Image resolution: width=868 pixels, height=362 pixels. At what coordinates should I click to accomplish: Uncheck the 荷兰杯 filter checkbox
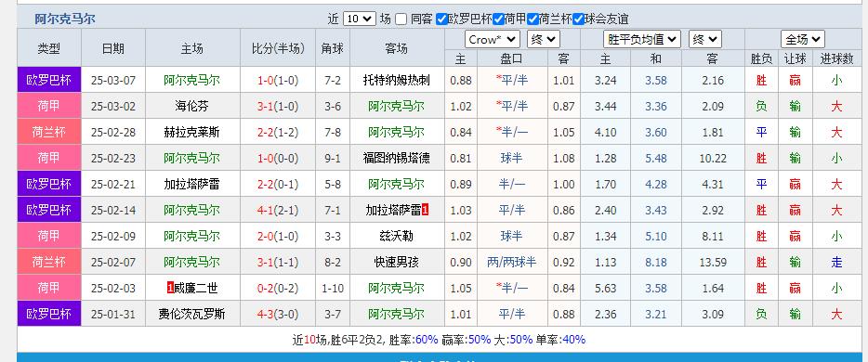click(533, 19)
